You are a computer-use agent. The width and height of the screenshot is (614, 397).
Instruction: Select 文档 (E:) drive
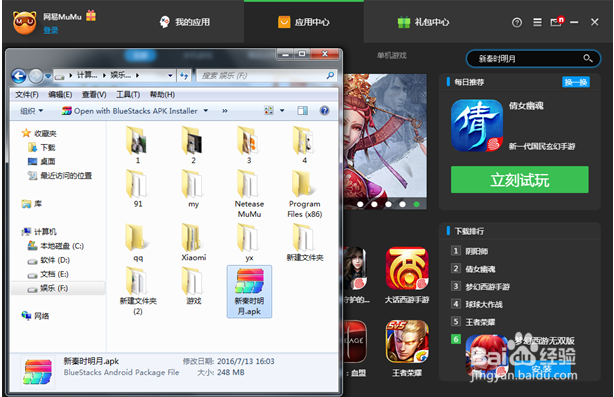[x=48, y=274]
